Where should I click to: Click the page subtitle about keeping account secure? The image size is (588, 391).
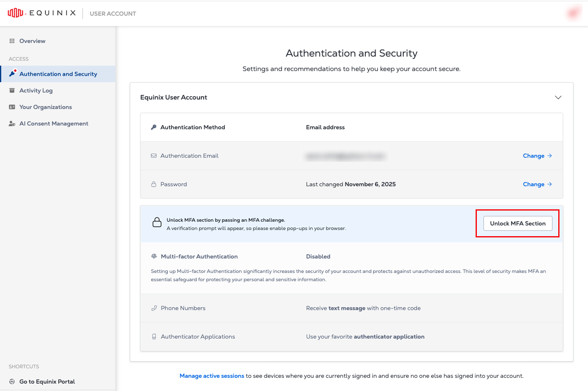pyautogui.click(x=352, y=69)
